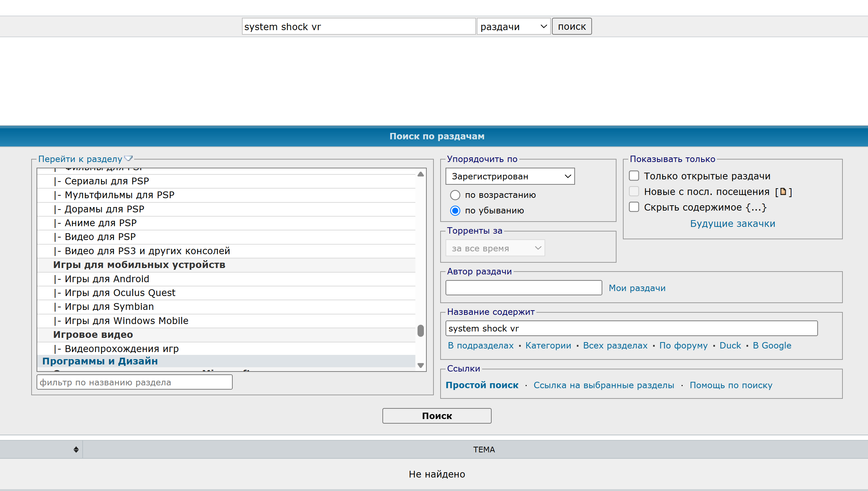The image size is (868, 491).
Task: Select Игры для Symbian in list
Action: [x=226, y=307]
